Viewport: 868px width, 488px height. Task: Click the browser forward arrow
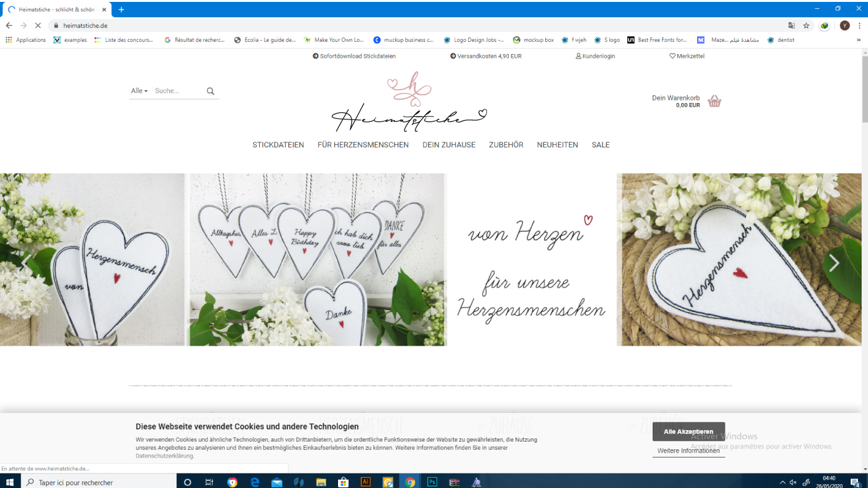click(x=24, y=25)
